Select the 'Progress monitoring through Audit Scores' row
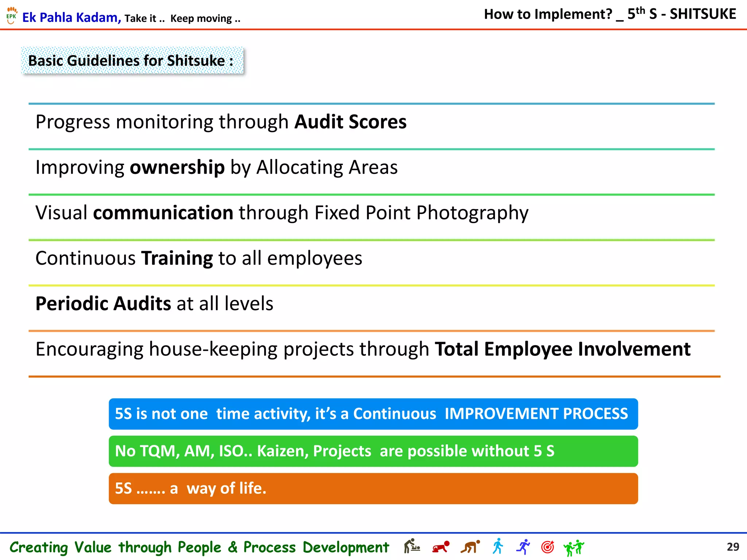This screenshot has height=560, width=747. [371, 126]
